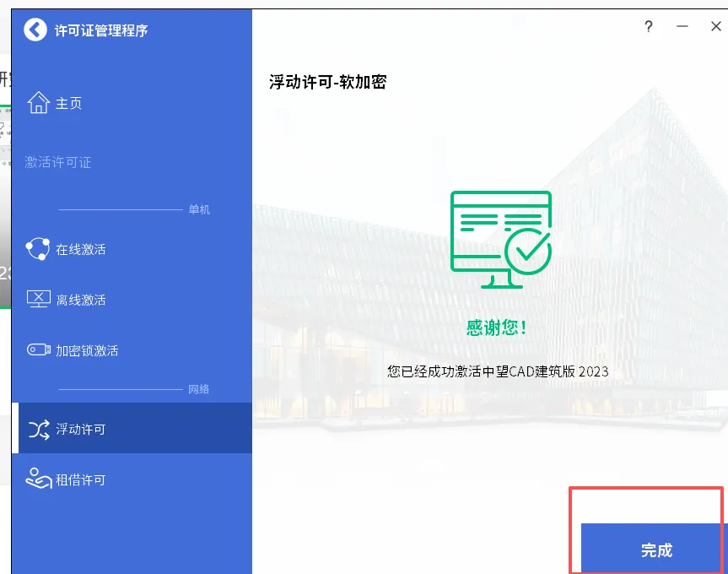
Task: Click the 浮动许可 shuffle arrows icon
Action: click(x=39, y=429)
